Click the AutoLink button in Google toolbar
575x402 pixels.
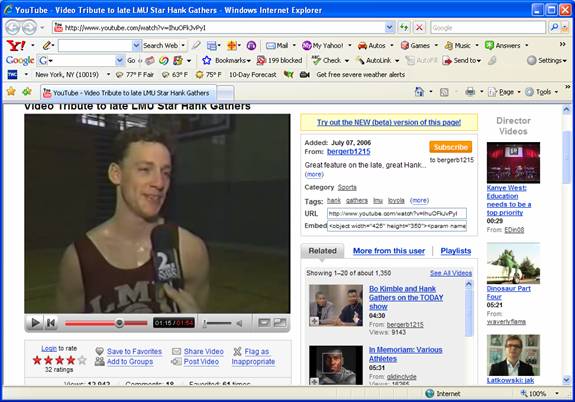point(374,60)
